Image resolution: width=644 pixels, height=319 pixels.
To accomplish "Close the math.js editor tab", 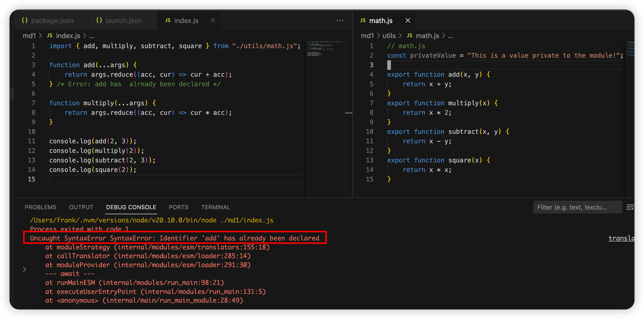I will point(408,20).
